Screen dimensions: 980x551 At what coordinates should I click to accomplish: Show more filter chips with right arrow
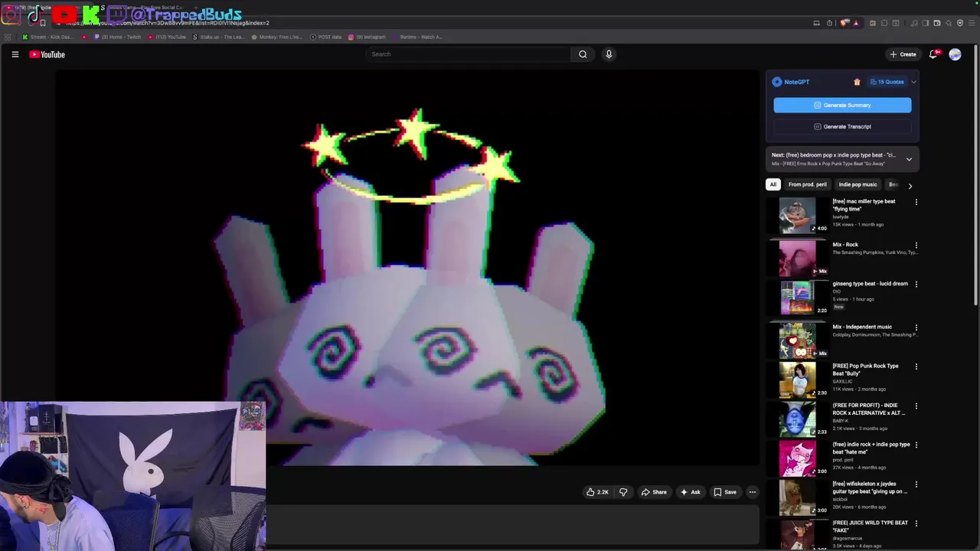tap(910, 185)
